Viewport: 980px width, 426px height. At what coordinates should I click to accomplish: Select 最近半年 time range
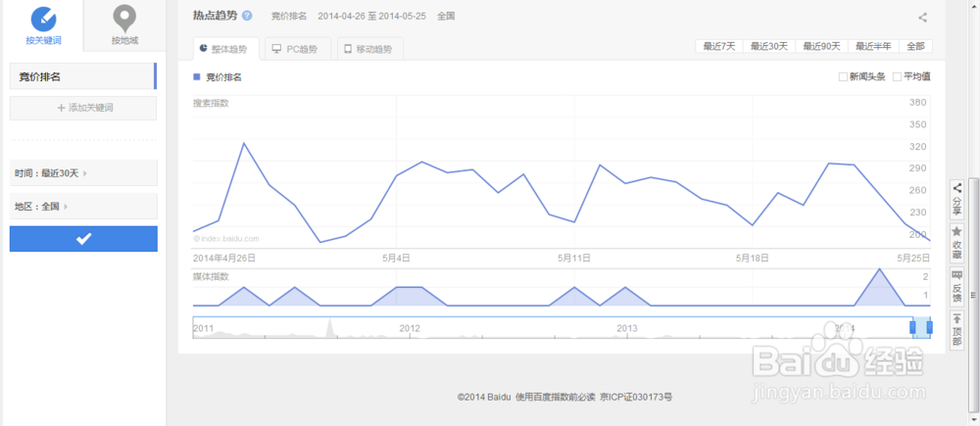pos(873,46)
